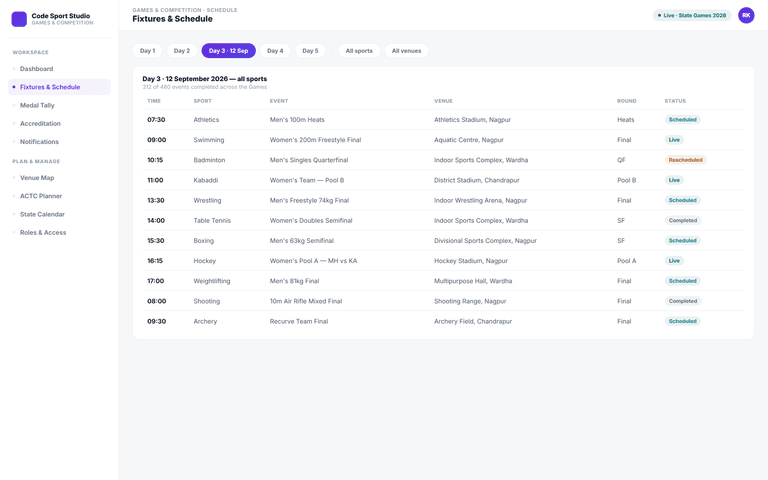Select Women's Doubles Semifinal event

(311, 220)
